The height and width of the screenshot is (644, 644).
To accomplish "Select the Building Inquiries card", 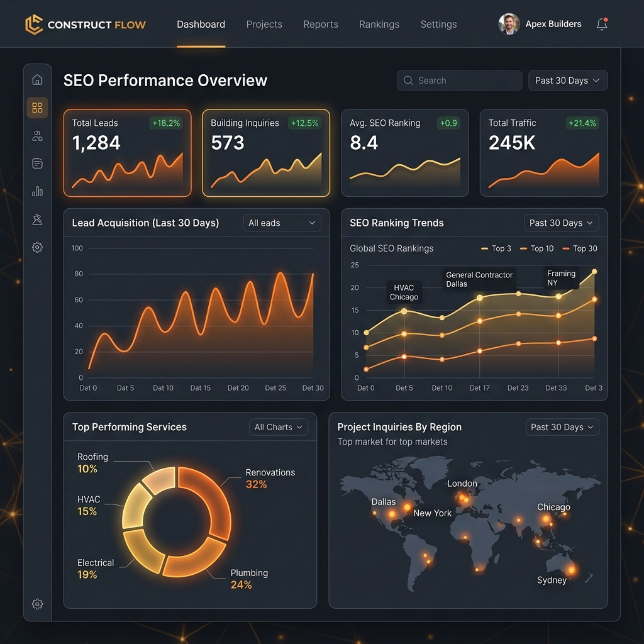I will click(x=266, y=153).
